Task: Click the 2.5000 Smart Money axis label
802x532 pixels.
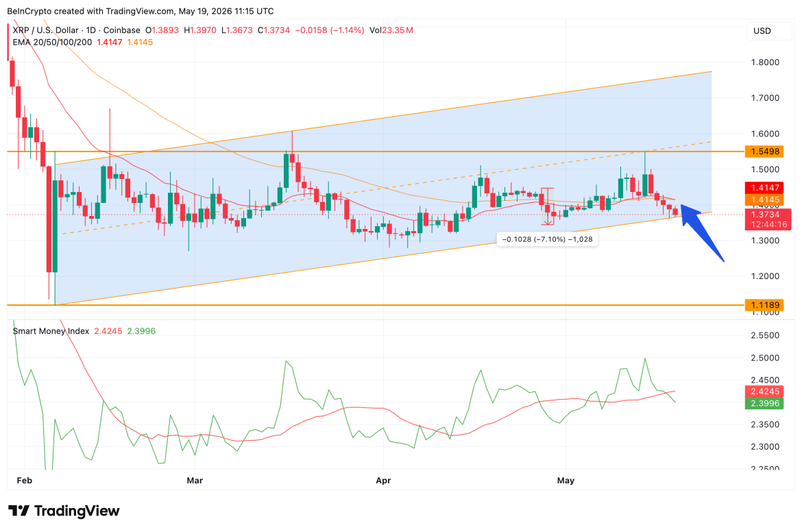Action: [765, 358]
